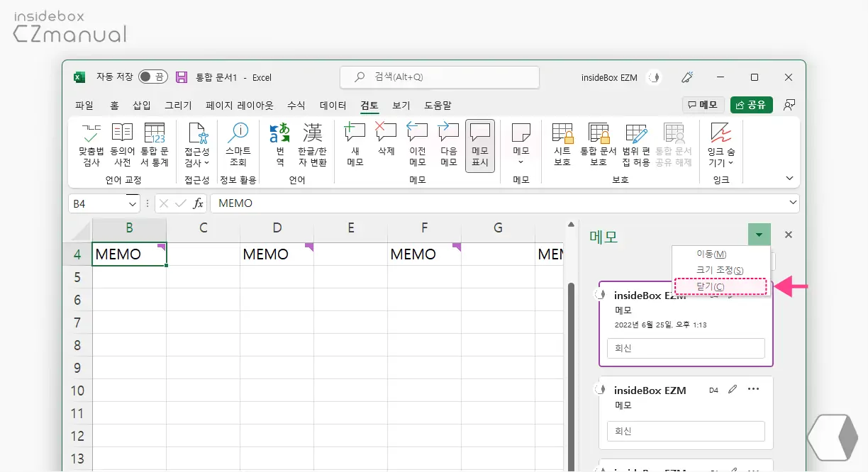Select column D header
This screenshot has height=472, width=868.
click(x=277, y=227)
